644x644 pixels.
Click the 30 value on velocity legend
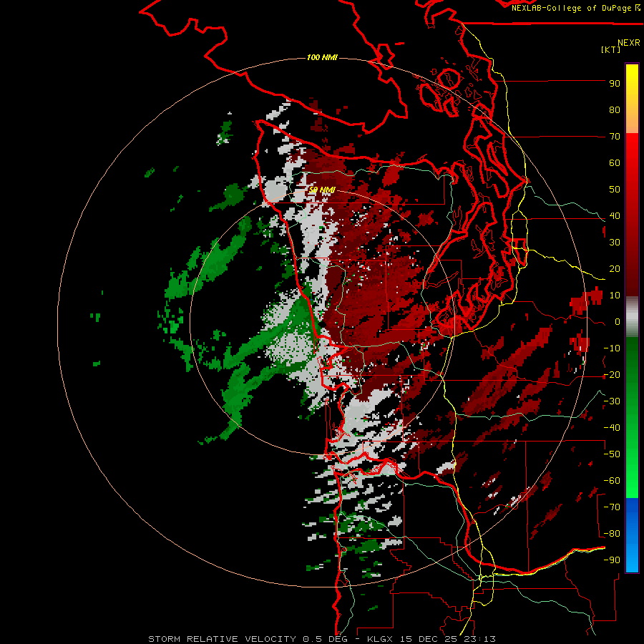tap(615, 243)
